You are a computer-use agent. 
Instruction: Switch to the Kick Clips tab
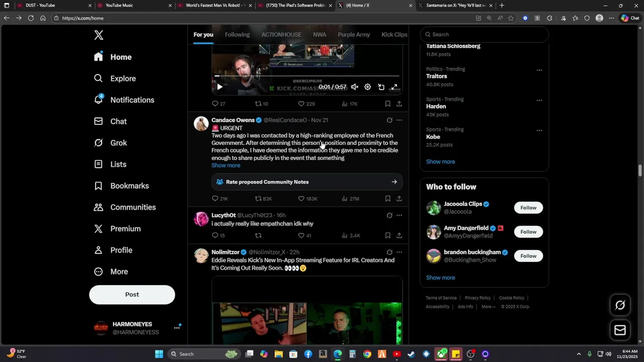pos(394,35)
